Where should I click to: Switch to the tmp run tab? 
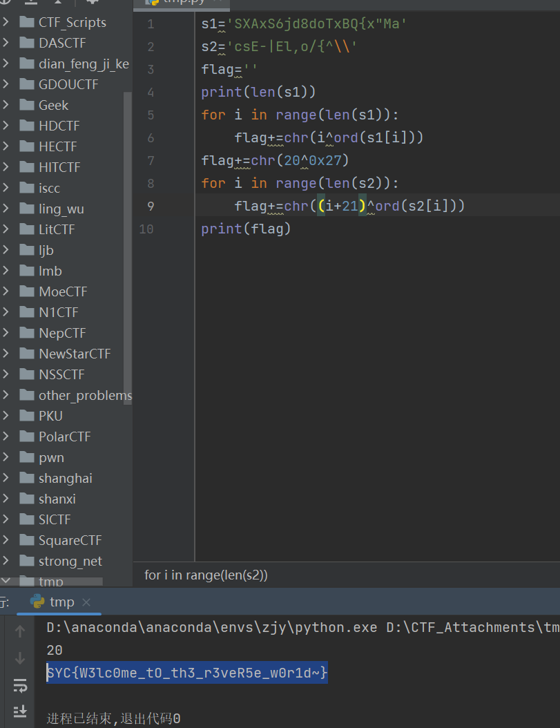point(61,602)
